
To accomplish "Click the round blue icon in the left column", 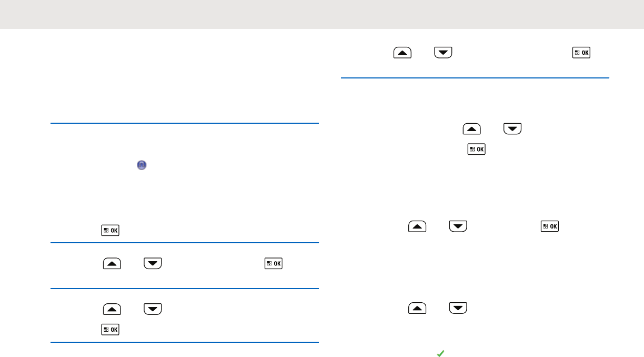I will [142, 165].
